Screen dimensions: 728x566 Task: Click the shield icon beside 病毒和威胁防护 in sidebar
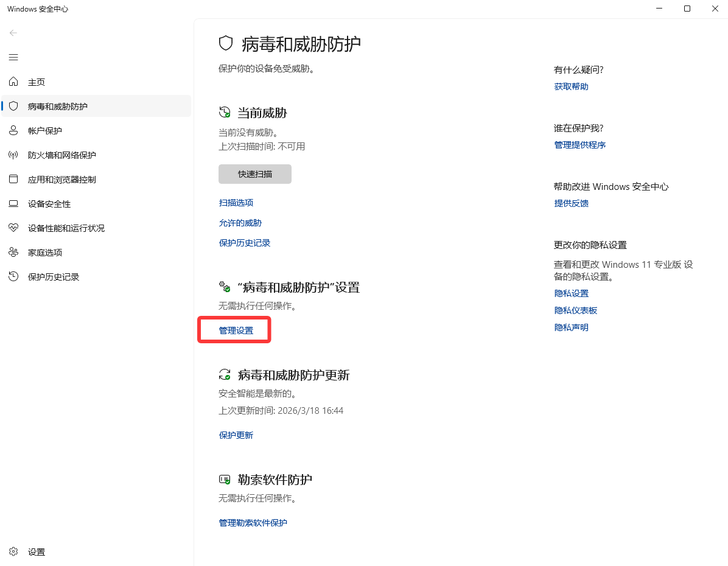[x=13, y=107]
